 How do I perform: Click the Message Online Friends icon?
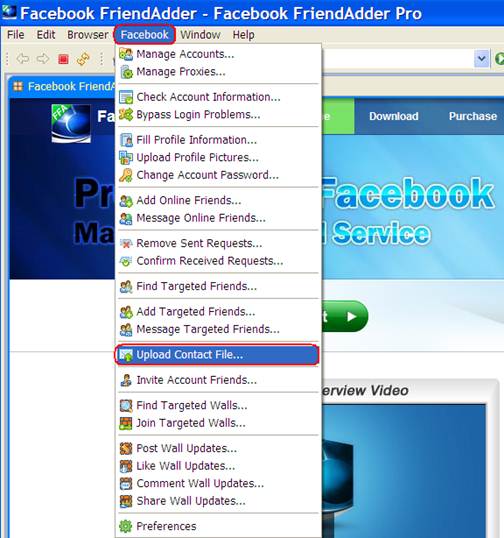pyautogui.click(x=126, y=218)
